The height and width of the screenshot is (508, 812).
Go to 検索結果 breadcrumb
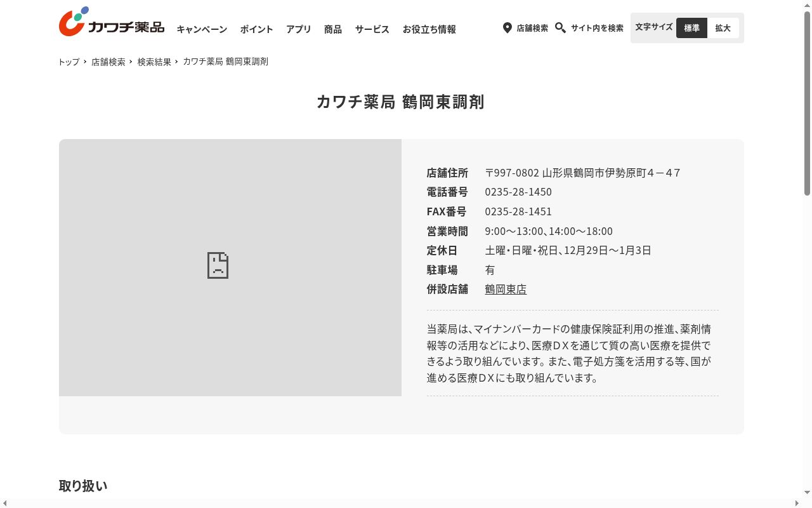point(155,62)
